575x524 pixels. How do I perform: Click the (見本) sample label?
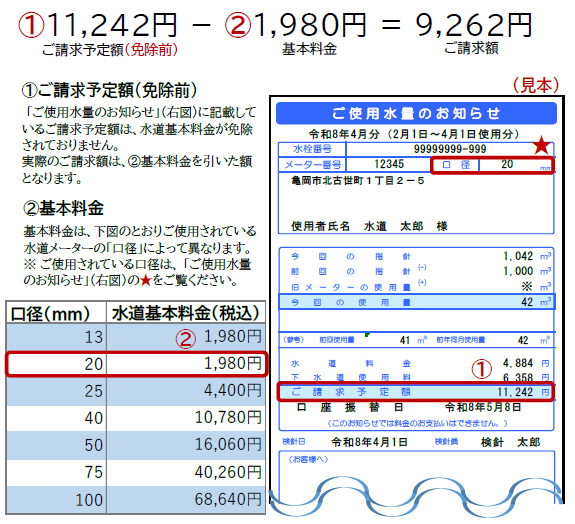click(536, 85)
